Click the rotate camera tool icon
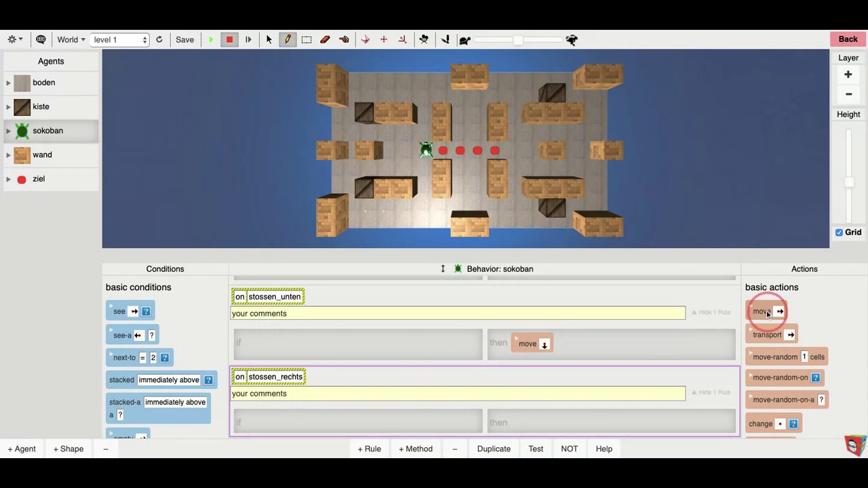The image size is (868, 488). (x=365, y=39)
